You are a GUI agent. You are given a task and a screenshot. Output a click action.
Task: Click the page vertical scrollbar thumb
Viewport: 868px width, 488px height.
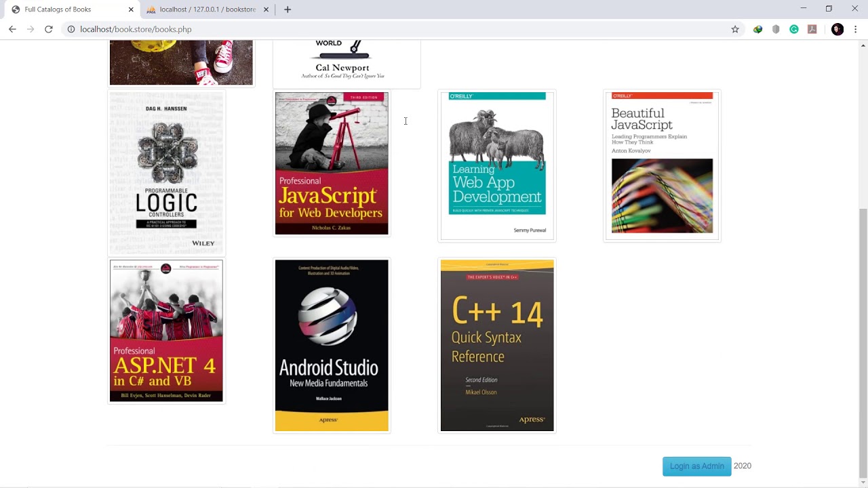click(863, 342)
